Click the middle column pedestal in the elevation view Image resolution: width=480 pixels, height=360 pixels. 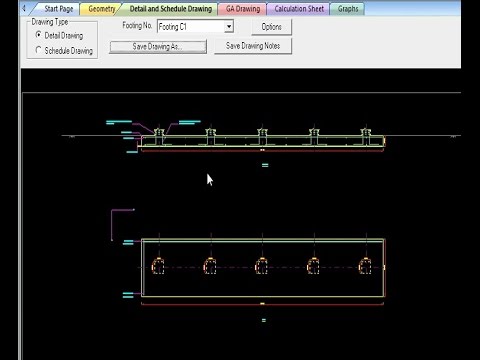coord(262,137)
